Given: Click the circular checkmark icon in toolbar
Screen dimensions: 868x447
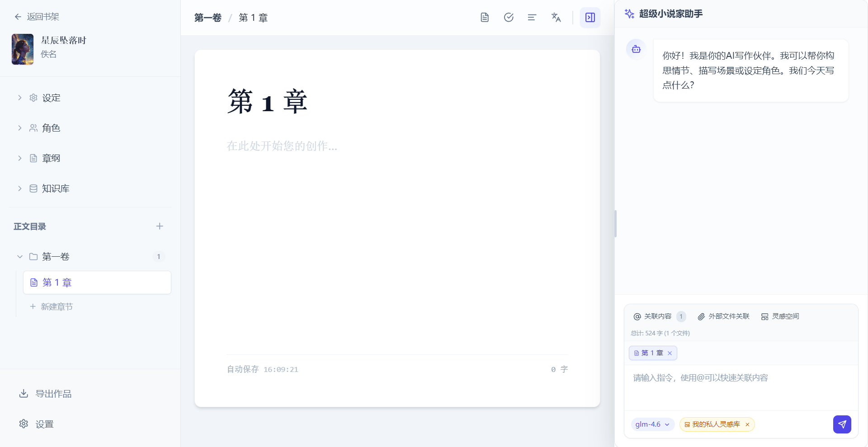Looking at the screenshot, I should [x=509, y=18].
